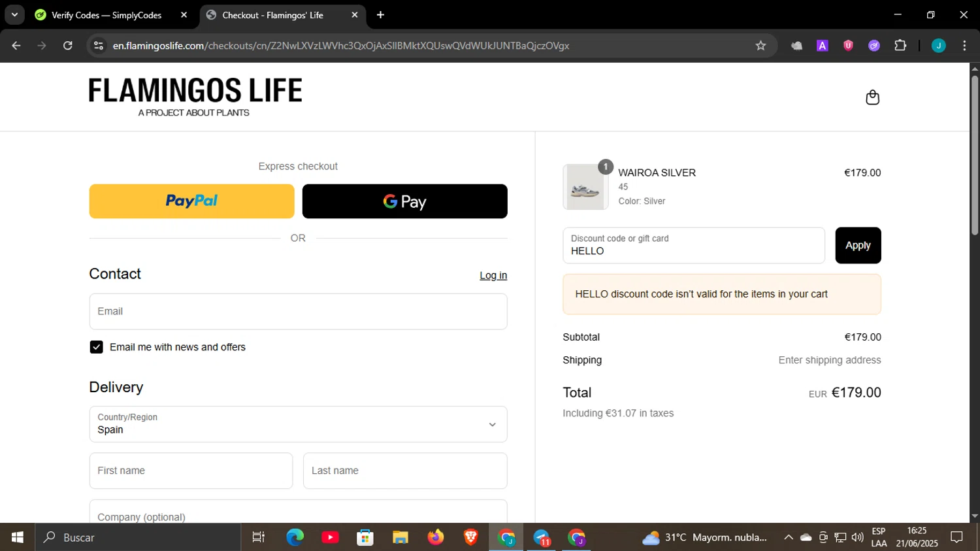Focus the First name field
The height and width of the screenshot is (551, 980).
(x=191, y=471)
